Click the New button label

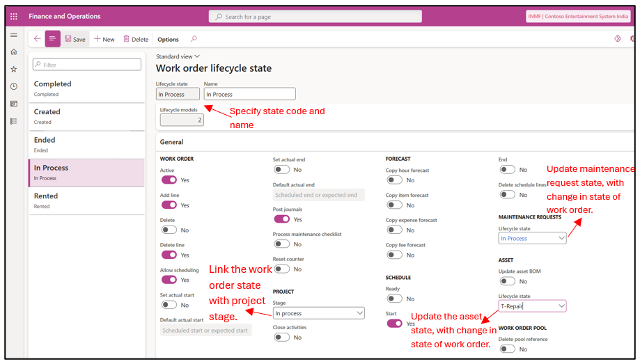tap(109, 39)
